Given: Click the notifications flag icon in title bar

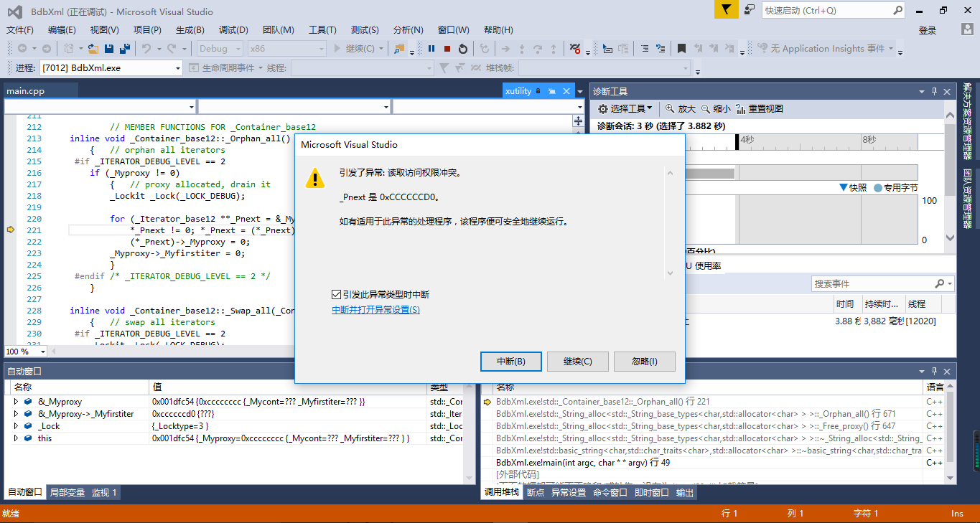Looking at the screenshot, I should point(727,10).
